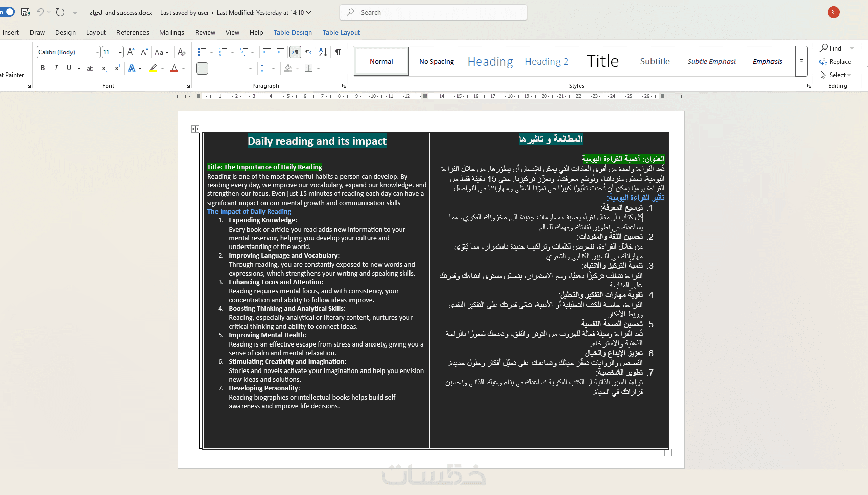Toggle Italic formatting
This screenshot has height=495, width=868.
(x=56, y=68)
